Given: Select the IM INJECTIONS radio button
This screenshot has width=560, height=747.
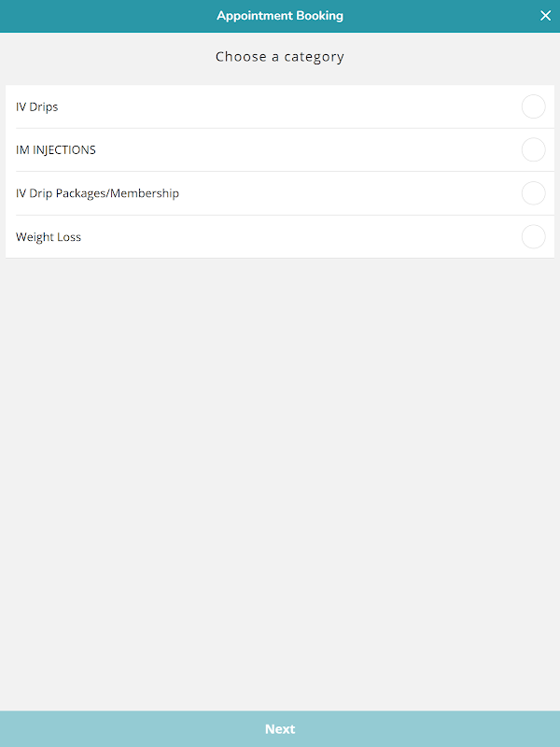Looking at the screenshot, I should pyautogui.click(x=533, y=150).
